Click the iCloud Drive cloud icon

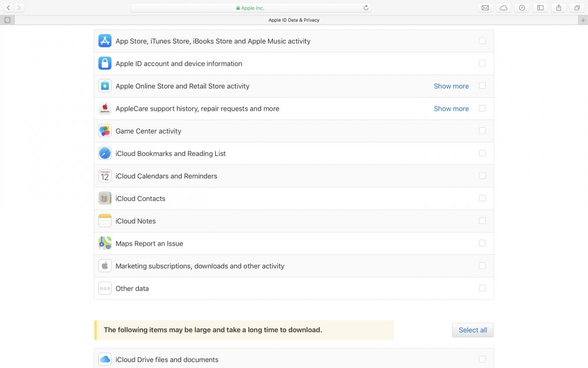[105, 359]
